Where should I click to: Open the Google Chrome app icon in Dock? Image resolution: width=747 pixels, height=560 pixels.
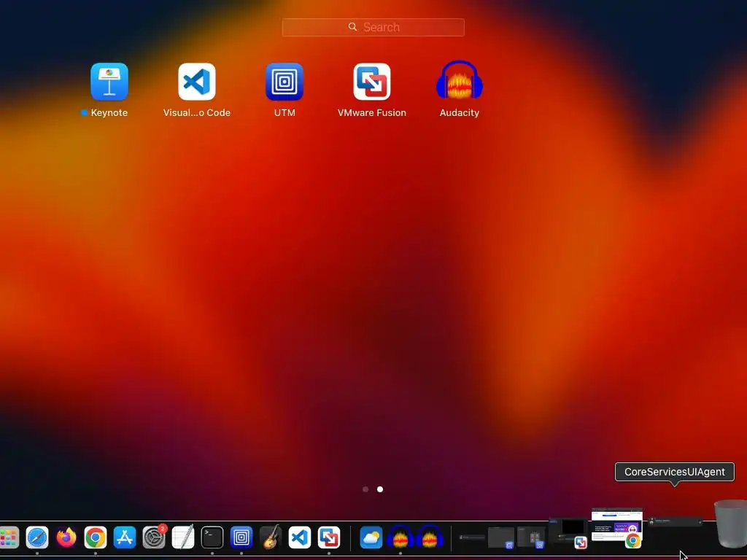click(96, 537)
